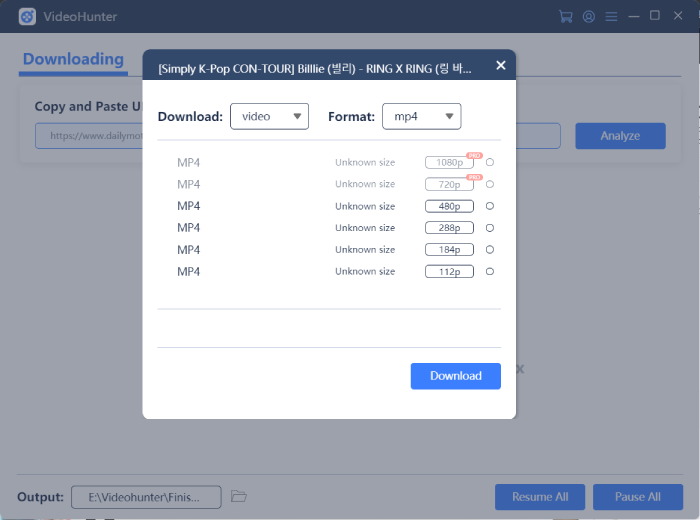Viewport: 700px width, 520px height.
Task: Click the dialog video title text
Action: point(315,69)
